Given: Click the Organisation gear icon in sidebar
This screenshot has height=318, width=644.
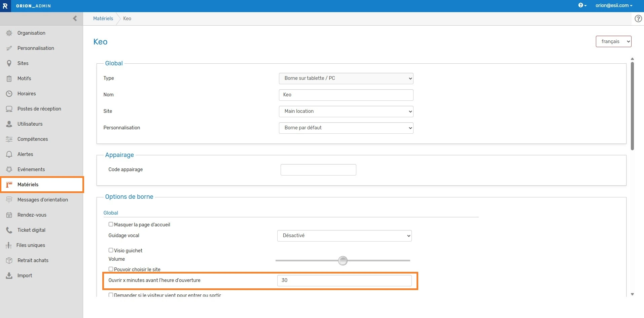Looking at the screenshot, I should point(9,33).
